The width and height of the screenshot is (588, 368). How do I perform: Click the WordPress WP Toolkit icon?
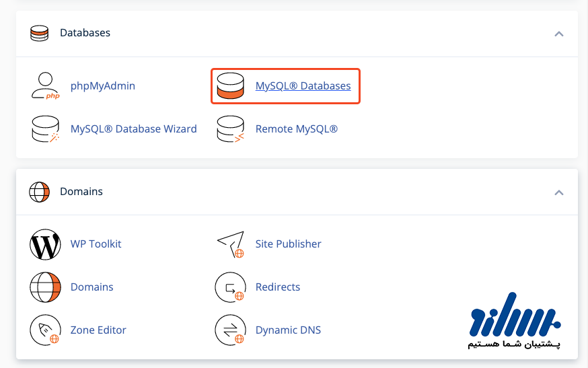click(x=45, y=244)
